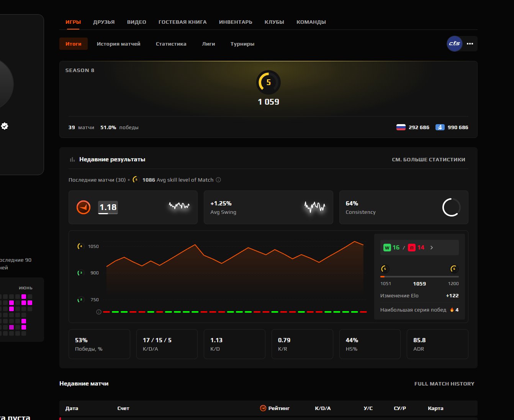This screenshot has width=514, height=420.
Task: Click the level 5 icon above 1051
Action: 385,269
